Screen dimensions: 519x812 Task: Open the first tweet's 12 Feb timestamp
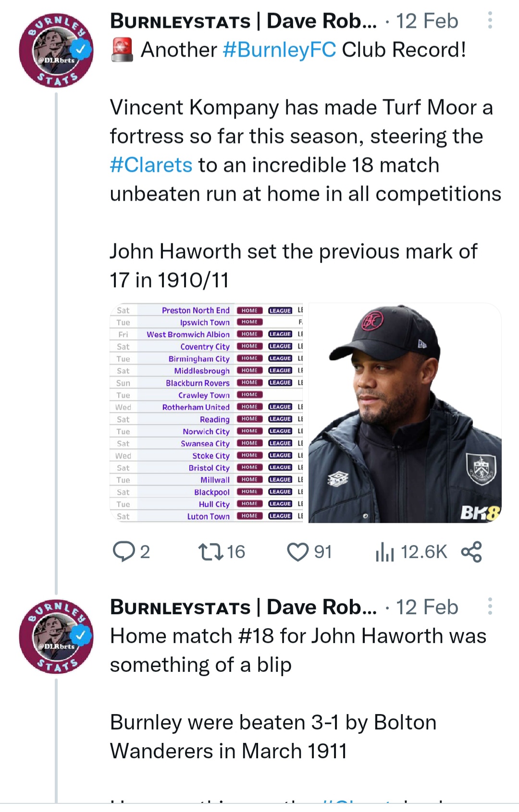[x=427, y=21]
